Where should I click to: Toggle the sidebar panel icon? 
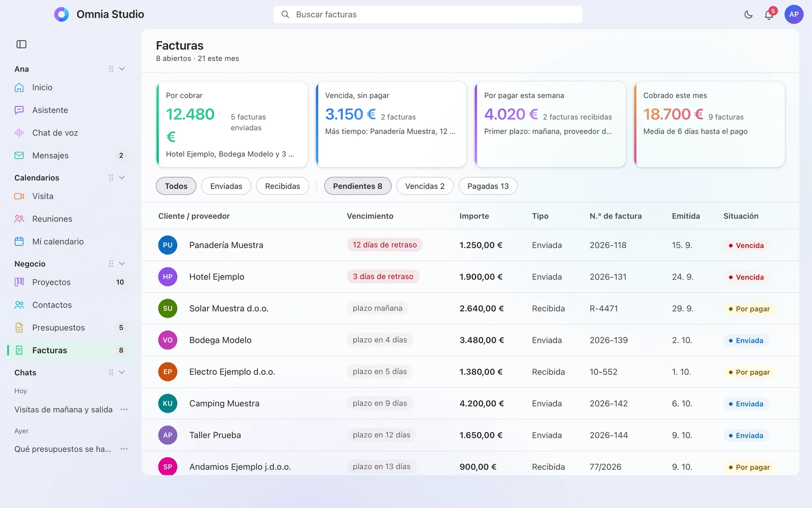21,44
